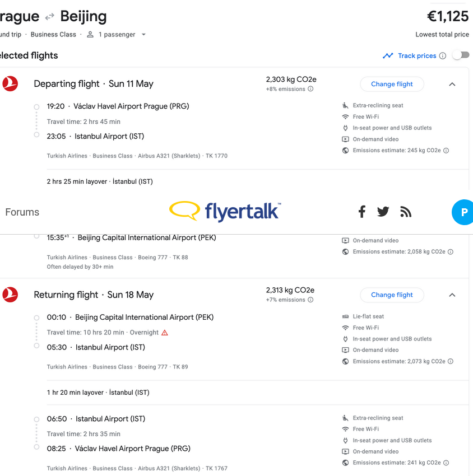
Task: Click the info icon beside +7% emissions
Action: pos(310,300)
